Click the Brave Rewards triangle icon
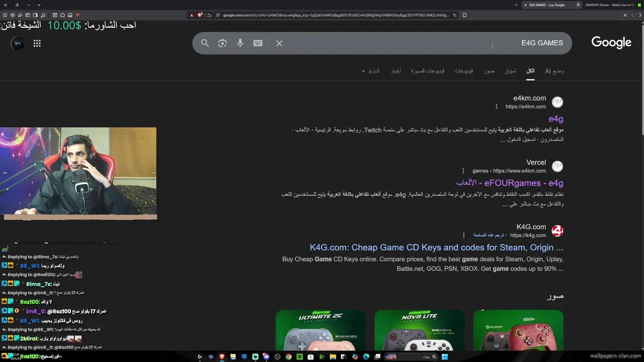The height and width of the screenshot is (362, 644). (192, 15)
